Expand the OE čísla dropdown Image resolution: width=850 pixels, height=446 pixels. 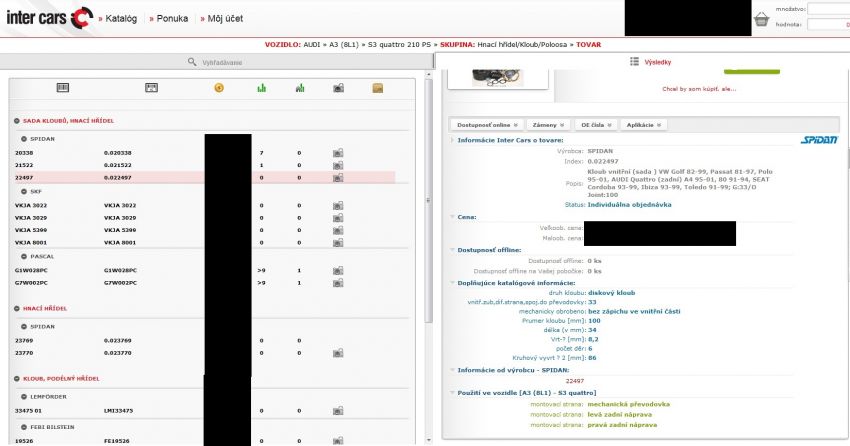coord(596,125)
